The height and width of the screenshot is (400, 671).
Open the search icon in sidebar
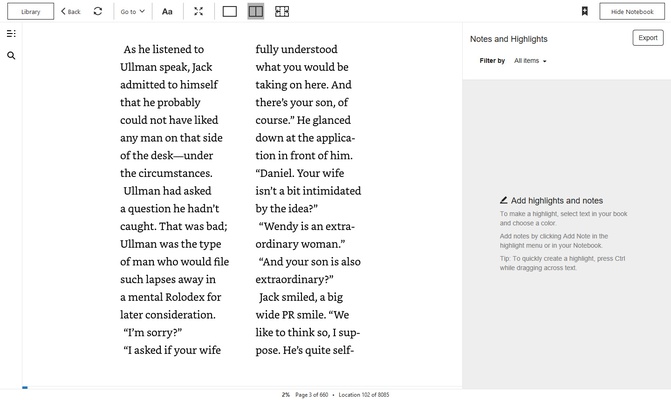[11, 56]
